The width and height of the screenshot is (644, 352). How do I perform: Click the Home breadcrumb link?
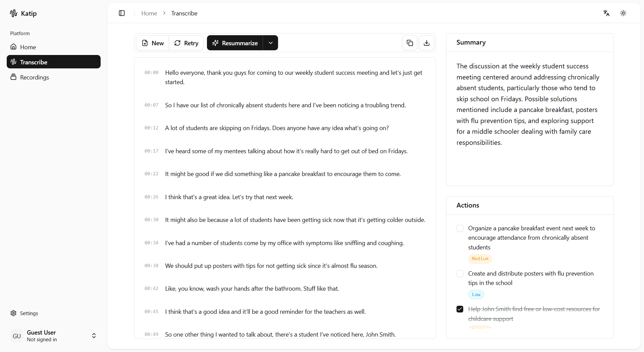pos(149,13)
